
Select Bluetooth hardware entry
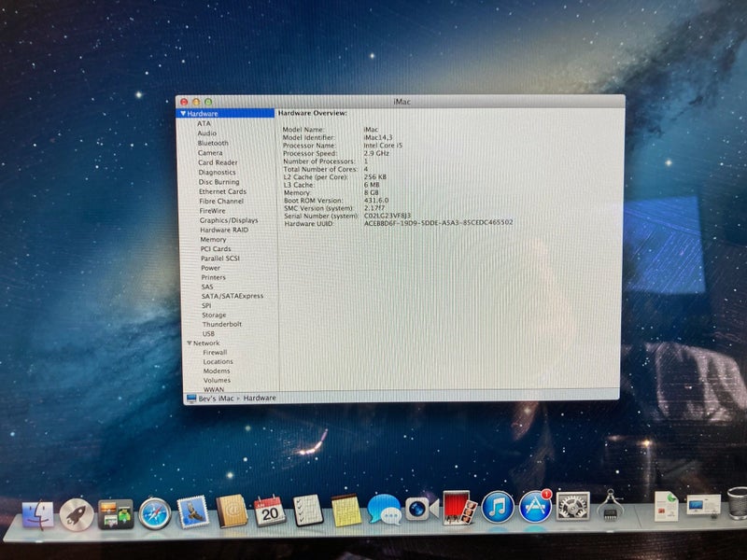(x=213, y=143)
